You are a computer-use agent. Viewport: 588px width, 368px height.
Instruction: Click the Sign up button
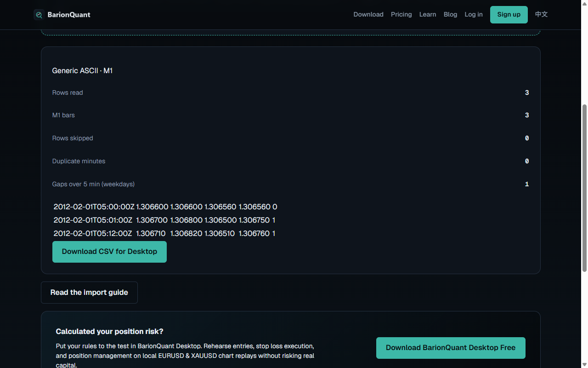pos(509,15)
